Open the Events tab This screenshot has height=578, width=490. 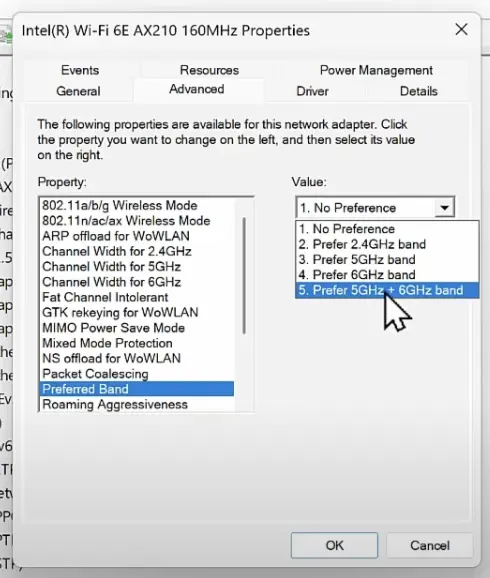click(x=80, y=70)
